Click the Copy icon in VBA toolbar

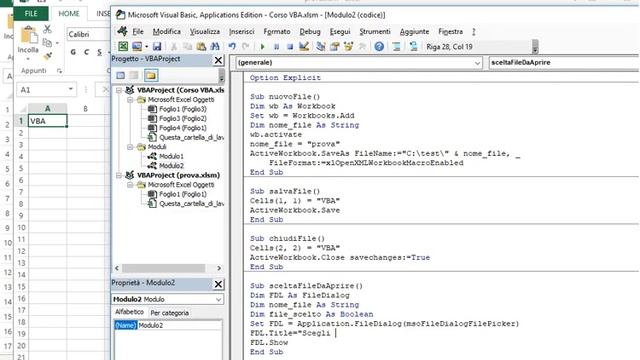click(187, 47)
